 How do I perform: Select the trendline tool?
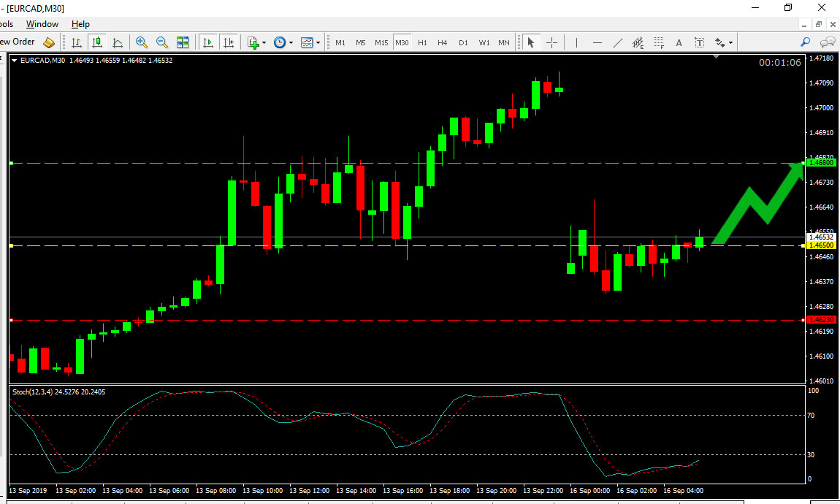point(618,42)
